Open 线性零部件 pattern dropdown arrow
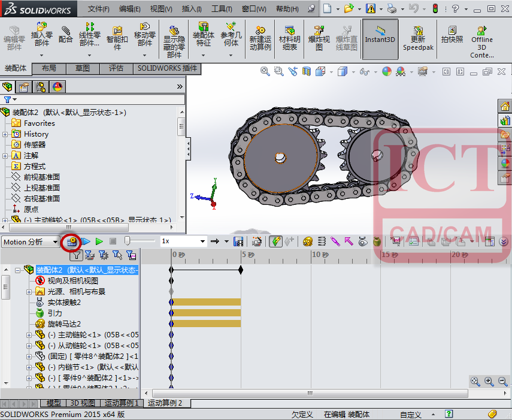The width and height of the screenshot is (512, 420). point(89,55)
